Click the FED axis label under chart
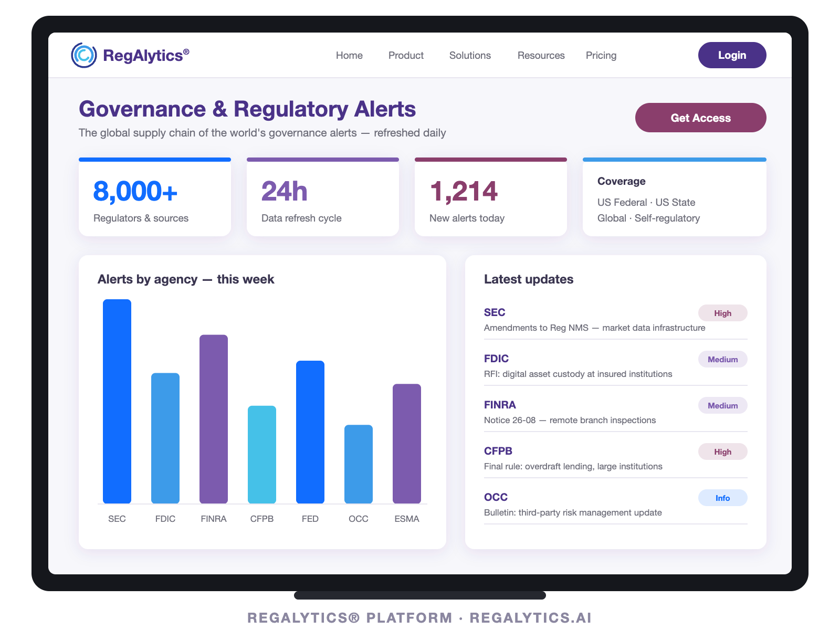 (310, 519)
